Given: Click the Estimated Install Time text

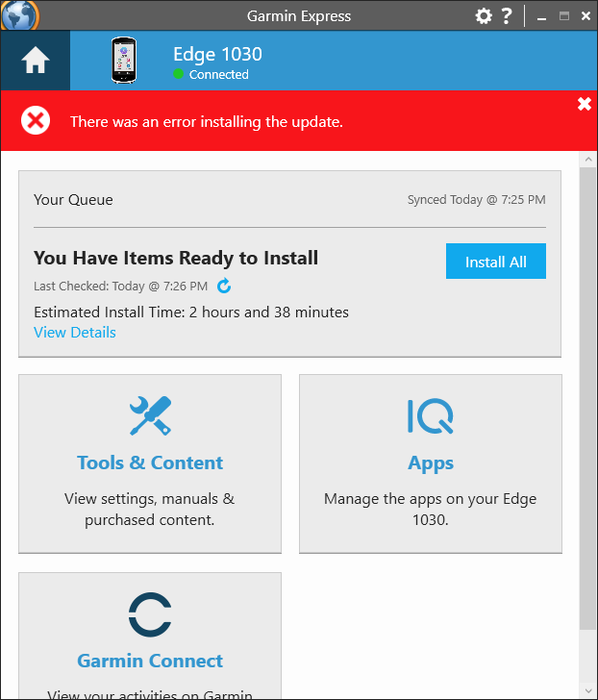Looking at the screenshot, I should pos(191,312).
